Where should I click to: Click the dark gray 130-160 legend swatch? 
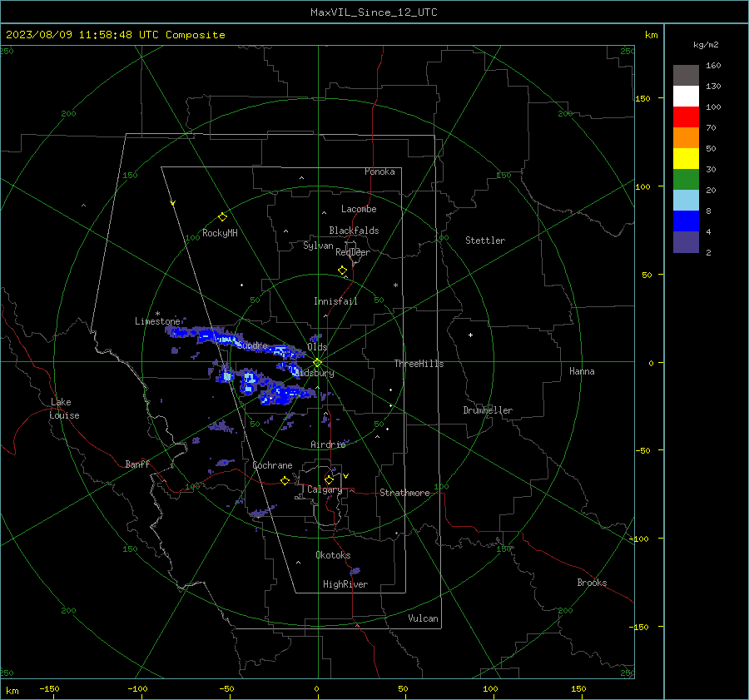[x=686, y=76]
